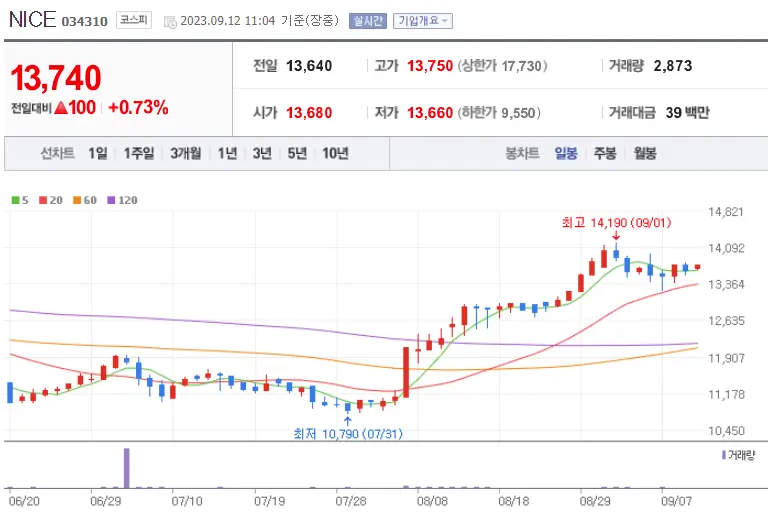
Task: Open the 기업개요 dropdown
Action: click(x=423, y=21)
